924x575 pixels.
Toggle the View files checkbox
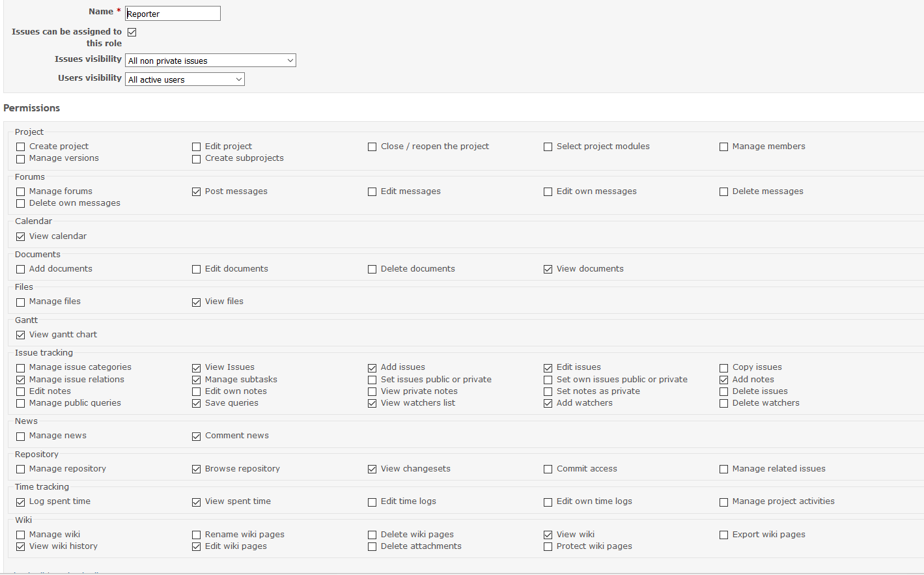coord(196,302)
